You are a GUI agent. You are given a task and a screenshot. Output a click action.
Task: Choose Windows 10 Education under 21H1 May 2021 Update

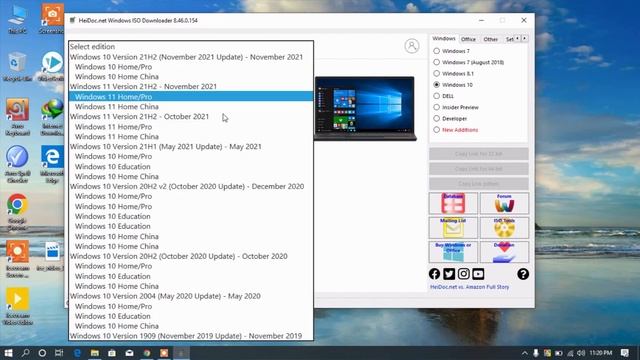pos(191,167)
